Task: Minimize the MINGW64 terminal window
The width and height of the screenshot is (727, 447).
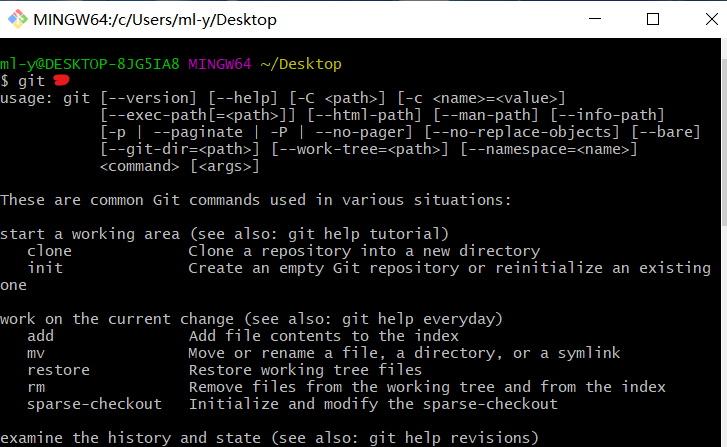Action: point(595,19)
